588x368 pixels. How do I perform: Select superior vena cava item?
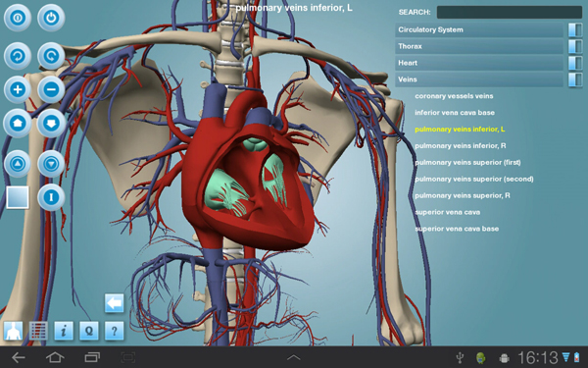tap(448, 212)
